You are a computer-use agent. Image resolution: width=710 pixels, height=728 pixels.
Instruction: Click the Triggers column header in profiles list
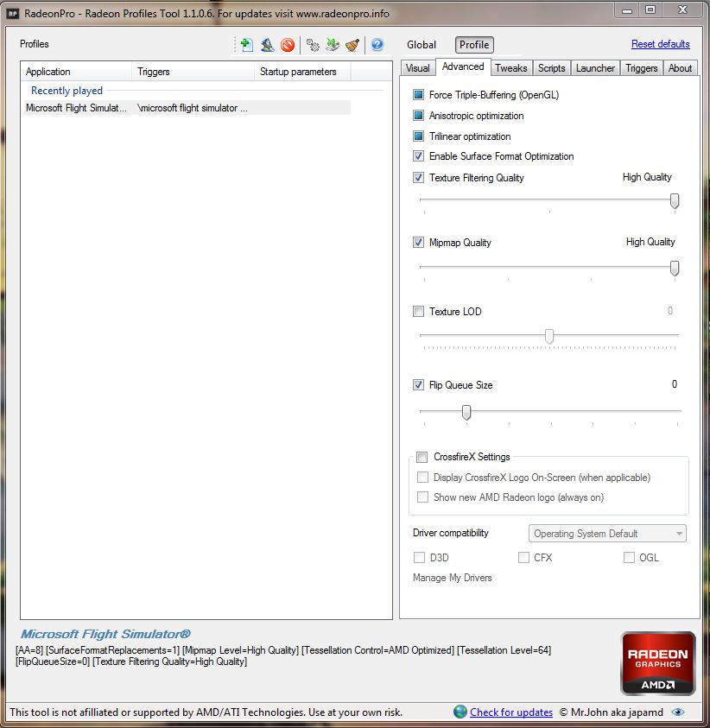[193, 72]
